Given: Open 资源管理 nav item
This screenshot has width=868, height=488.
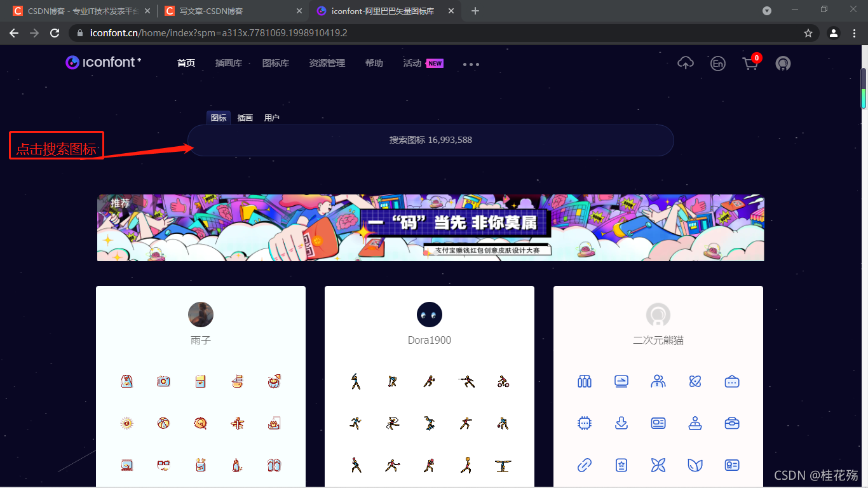Looking at the screenshot, I should 327,63.
